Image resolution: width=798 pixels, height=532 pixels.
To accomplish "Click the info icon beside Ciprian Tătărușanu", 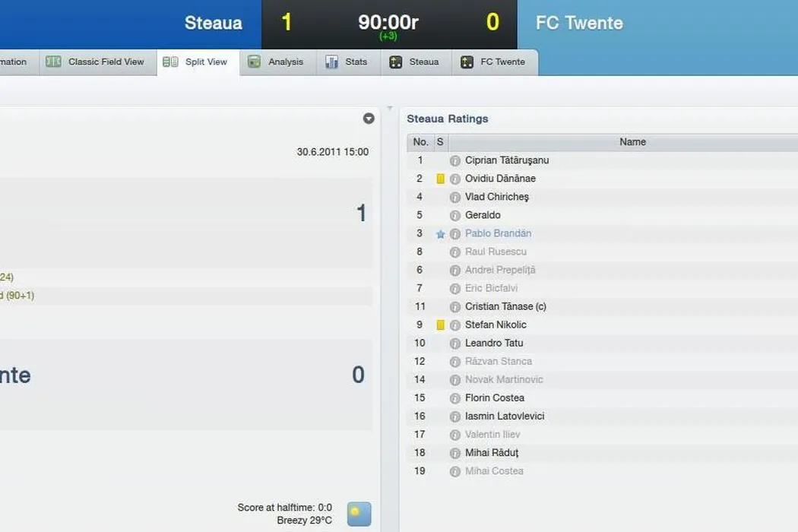I will pyautogui.click(x=455, y=160).
